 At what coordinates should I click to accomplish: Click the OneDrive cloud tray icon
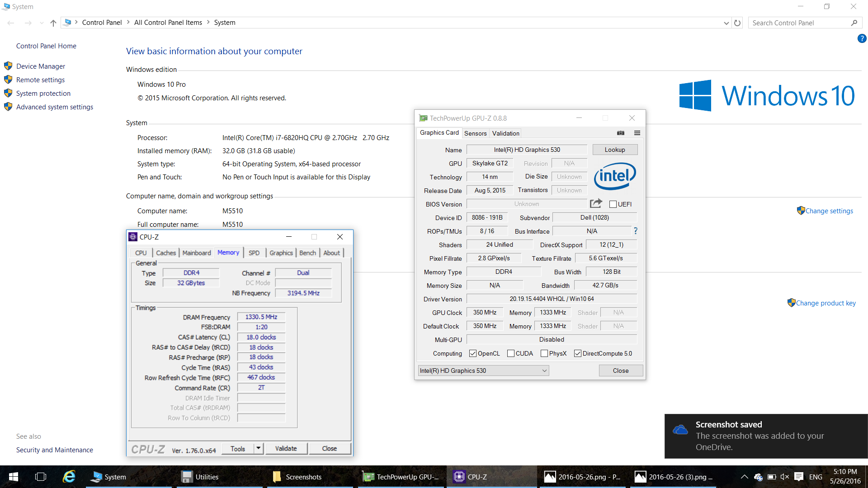click(759, 477)
